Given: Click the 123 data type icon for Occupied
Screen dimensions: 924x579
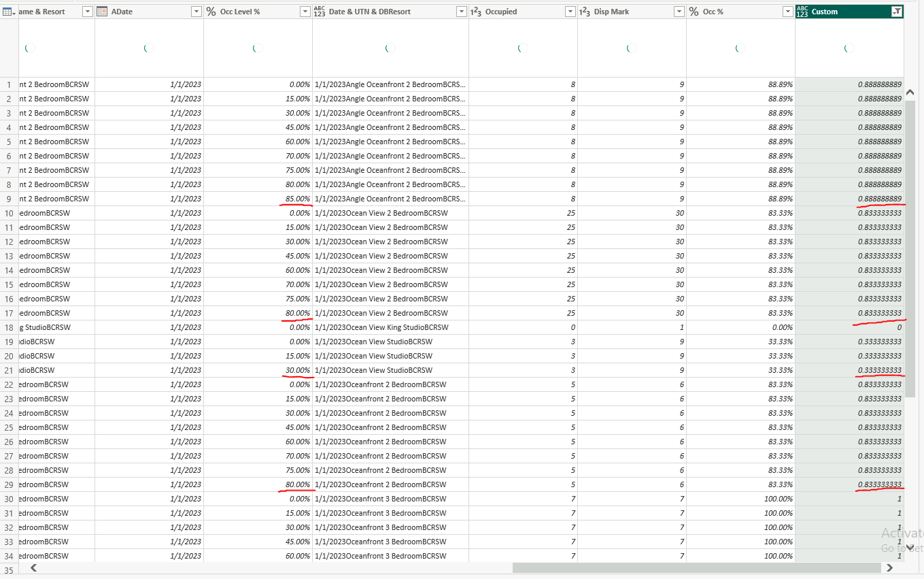Looking at the screenshot, I should [x=476, y=12].
